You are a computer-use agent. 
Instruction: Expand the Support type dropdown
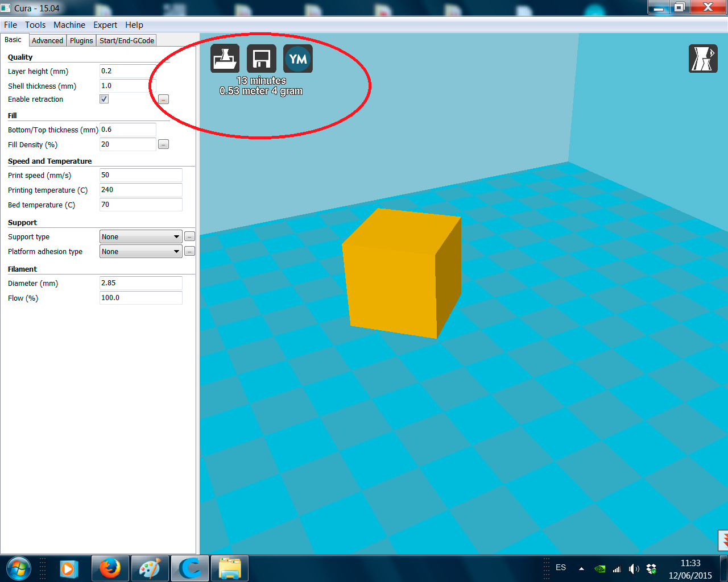point(140,237)
